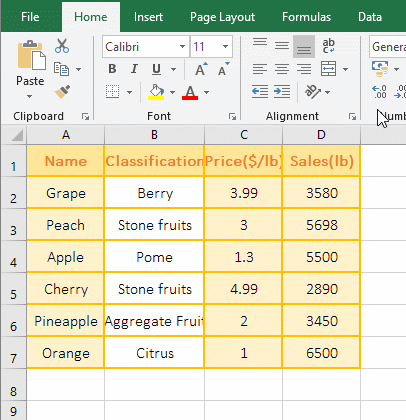The height and width of the screenshot is (420, 406).
Task: Expand Merge & Center dropdown arrow
Action: tap(345, 69)
